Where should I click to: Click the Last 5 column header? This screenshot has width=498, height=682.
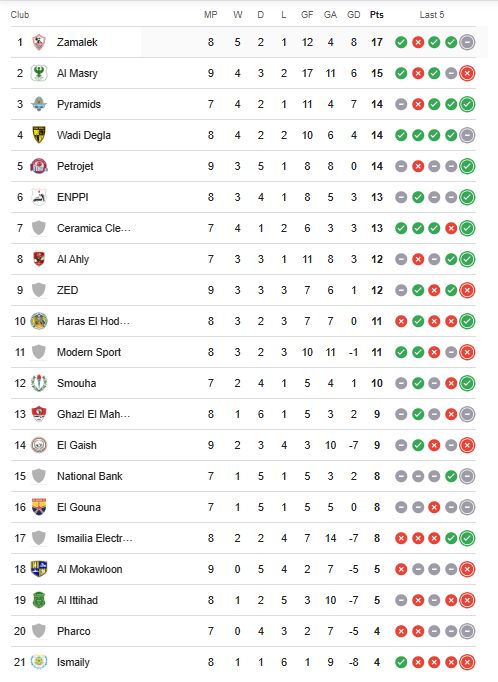coord(432,15)
